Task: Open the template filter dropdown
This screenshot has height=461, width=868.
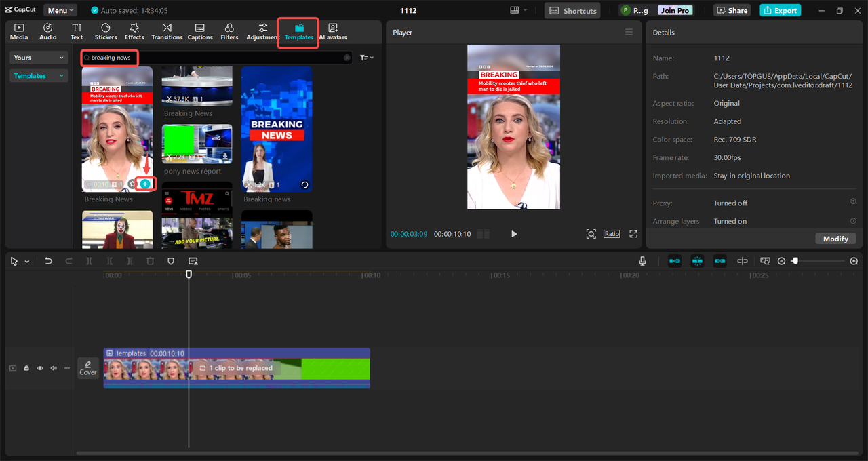Action: pos(367,58)
